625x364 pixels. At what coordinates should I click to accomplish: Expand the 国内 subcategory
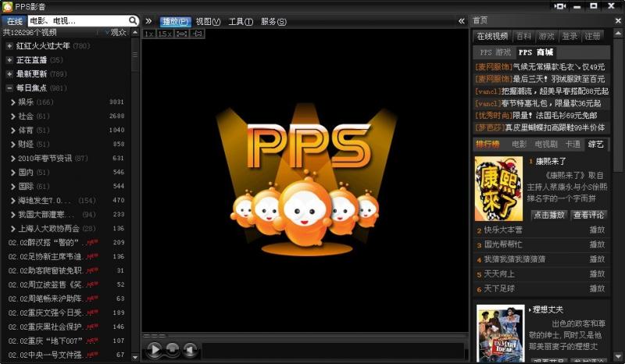pos(13,172)
